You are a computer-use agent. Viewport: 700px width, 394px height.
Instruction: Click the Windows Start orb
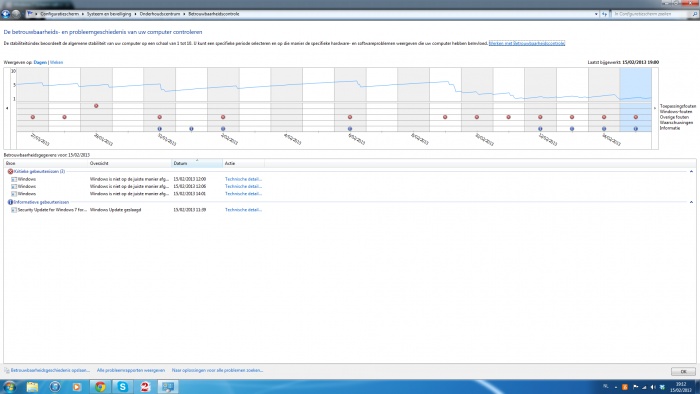pyautogui.click(x=9, y=386)
